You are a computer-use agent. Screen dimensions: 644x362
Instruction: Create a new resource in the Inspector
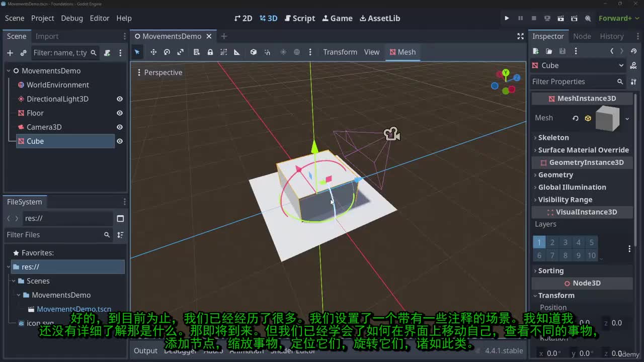click(536, 51)
